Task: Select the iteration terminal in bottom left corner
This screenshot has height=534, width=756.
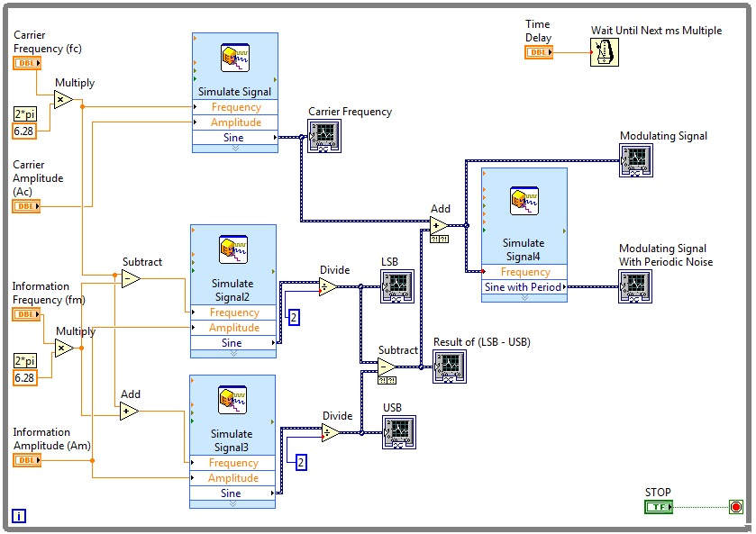Action: click(21, 516)
